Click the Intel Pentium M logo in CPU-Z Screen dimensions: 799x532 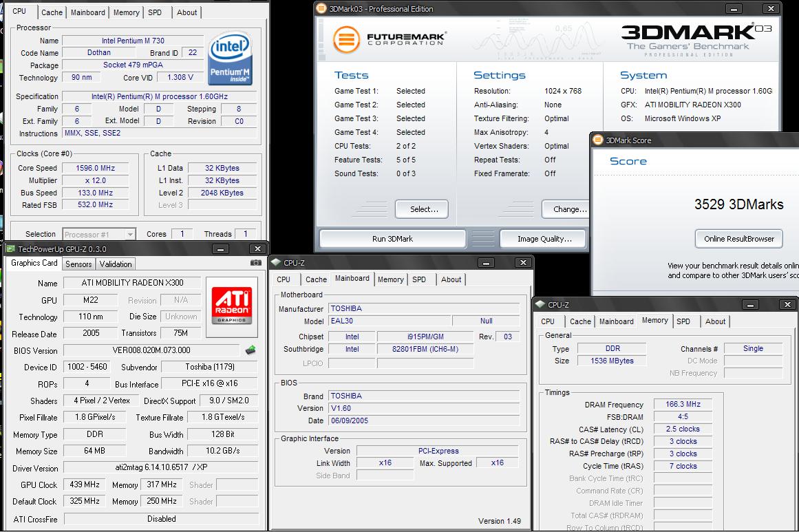(231, 59)
